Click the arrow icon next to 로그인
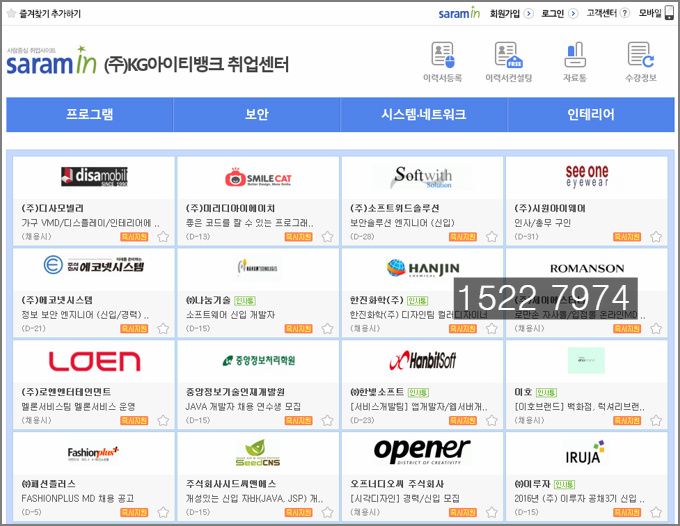Screen dimensions: 680x526 click(573, 13)
